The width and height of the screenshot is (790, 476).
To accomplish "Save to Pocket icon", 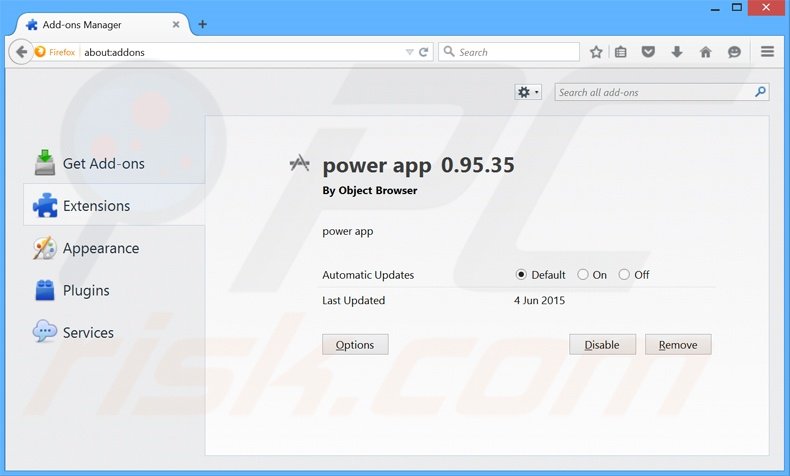I will point(648,51).
